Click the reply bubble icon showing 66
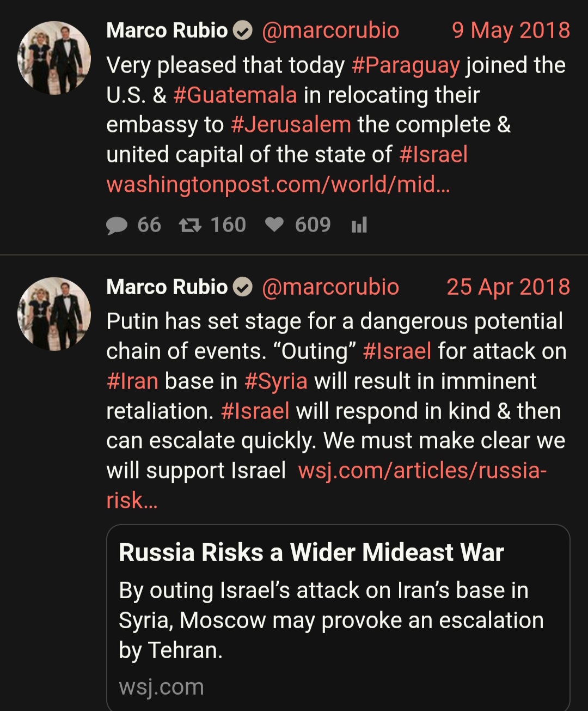The image size is (588, 711). (117, 226)
